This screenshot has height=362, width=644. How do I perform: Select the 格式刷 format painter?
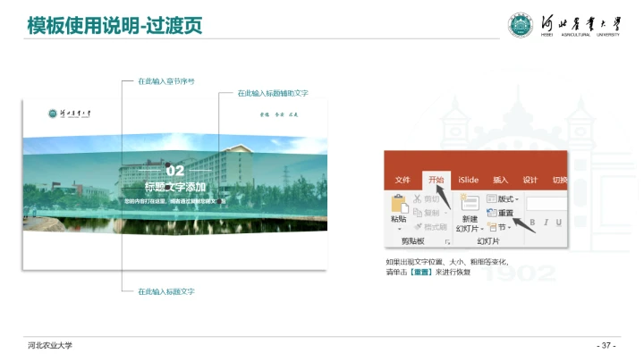coord(431,226)
